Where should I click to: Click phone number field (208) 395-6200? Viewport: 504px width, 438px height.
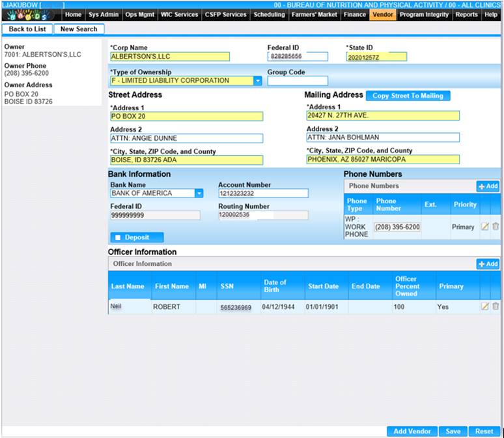click(397, 227)
